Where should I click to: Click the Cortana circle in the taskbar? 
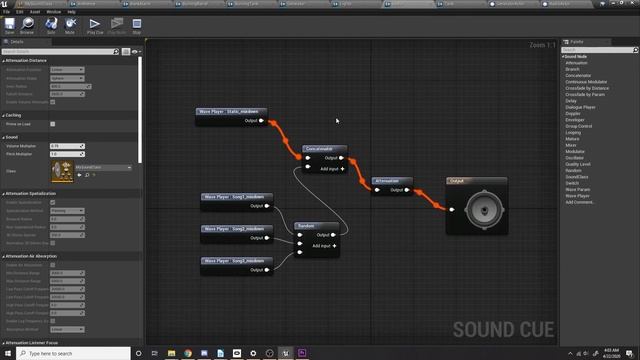pyautogui.click(x=138, y=353)
